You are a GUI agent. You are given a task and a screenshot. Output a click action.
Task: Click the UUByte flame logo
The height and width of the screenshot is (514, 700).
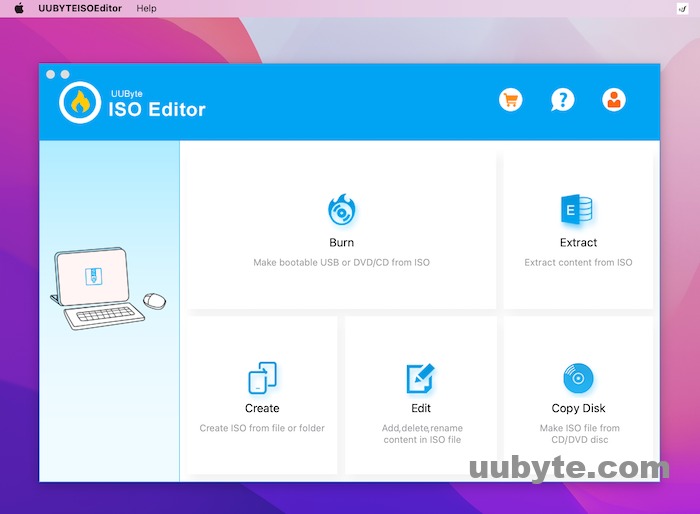(80, 102)
